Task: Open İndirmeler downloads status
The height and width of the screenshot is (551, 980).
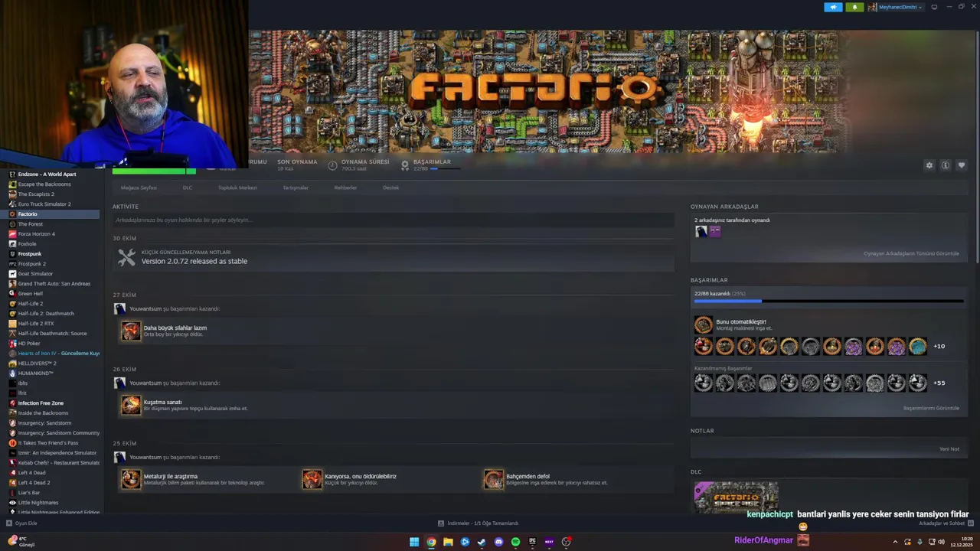Action: (x=479, y=523)
